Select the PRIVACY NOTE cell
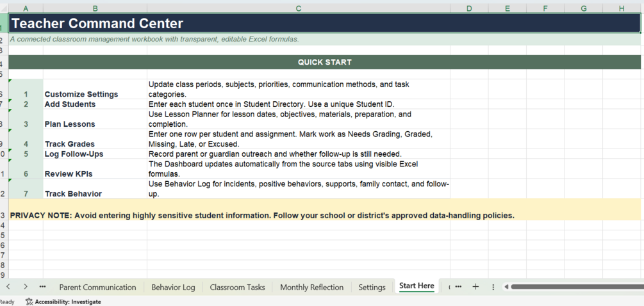Viewport: 644px width, 306px height. (324, 209)
